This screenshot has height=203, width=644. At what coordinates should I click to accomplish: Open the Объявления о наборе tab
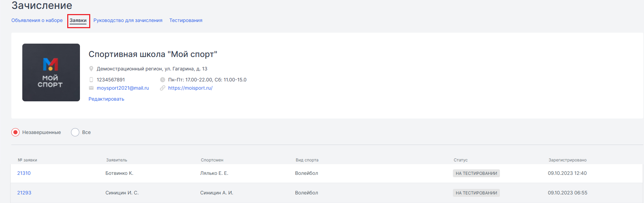(37, 20)
